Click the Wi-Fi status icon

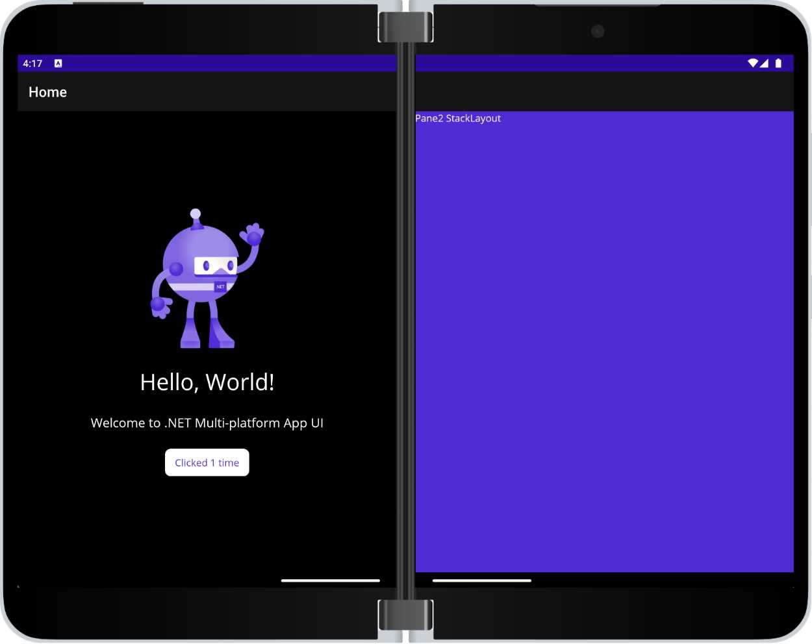click(x=754, y=63)
